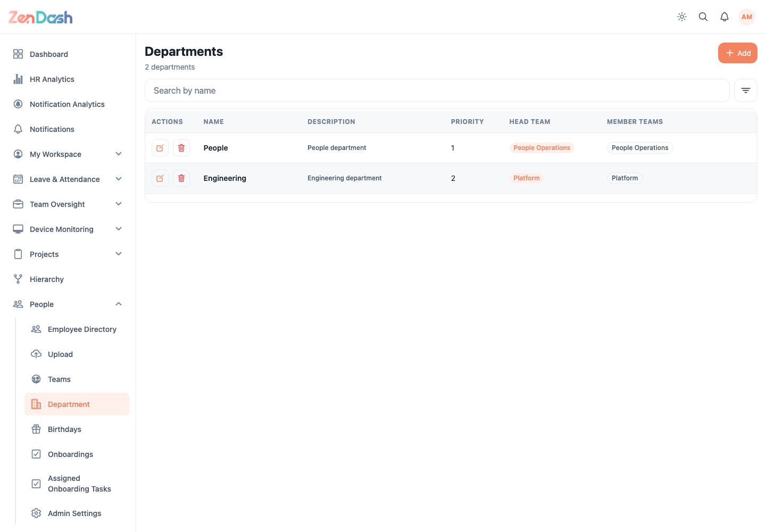Click the Birthdays gift icon
Viewport: 766px width, 532px height.
click(x=36, y=429)
